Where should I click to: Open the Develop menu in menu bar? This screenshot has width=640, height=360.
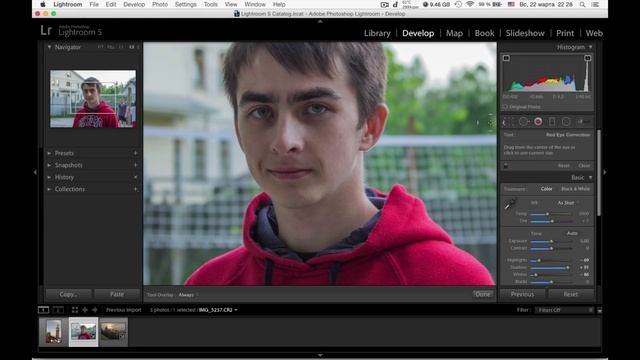[x=134, y=4]
